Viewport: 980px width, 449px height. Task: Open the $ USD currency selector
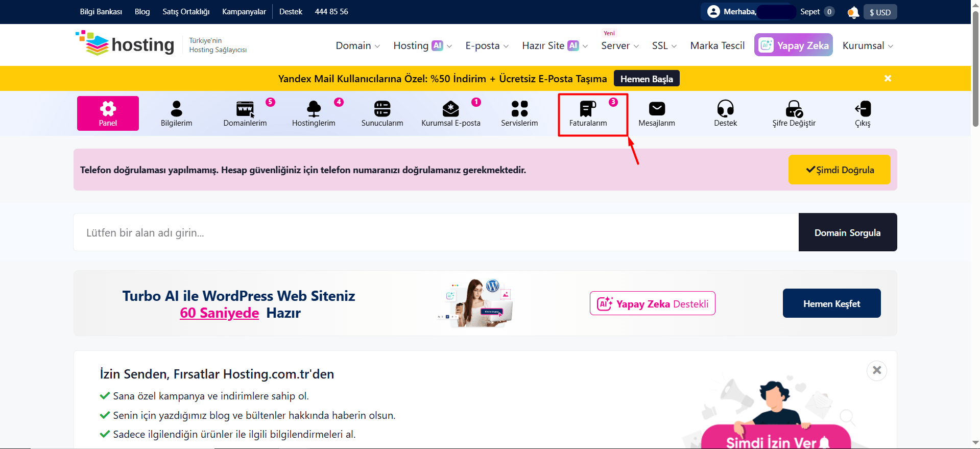pyautogui.click(x=880, y=12)
